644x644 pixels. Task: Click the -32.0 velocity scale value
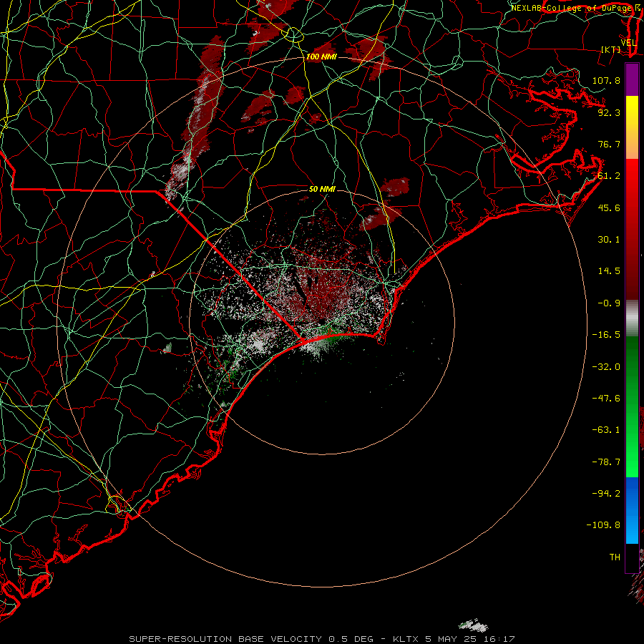tap(606, 367)
